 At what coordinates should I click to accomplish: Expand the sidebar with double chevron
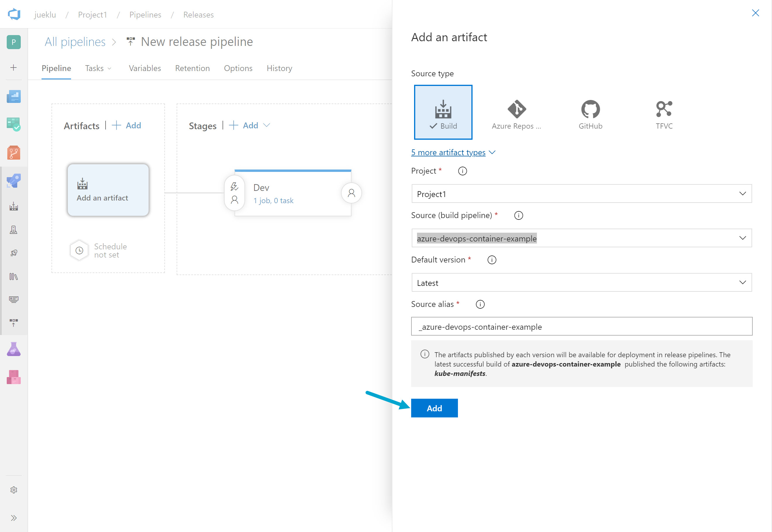pos(14,518)
